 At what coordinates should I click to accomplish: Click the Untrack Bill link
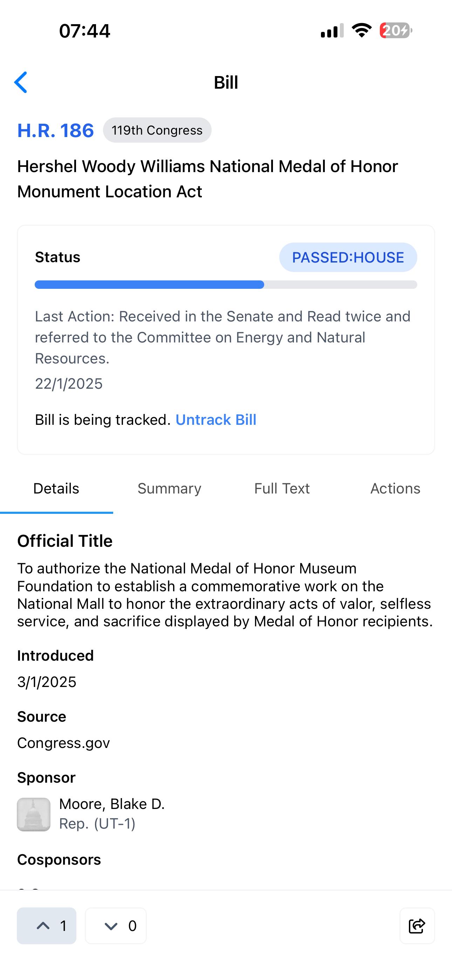coord(216,420)
